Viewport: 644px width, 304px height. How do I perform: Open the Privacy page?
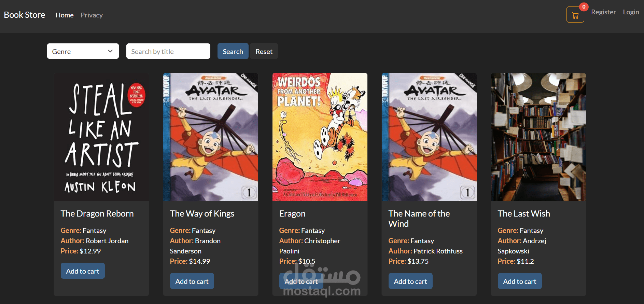click(x=92, y=15)
